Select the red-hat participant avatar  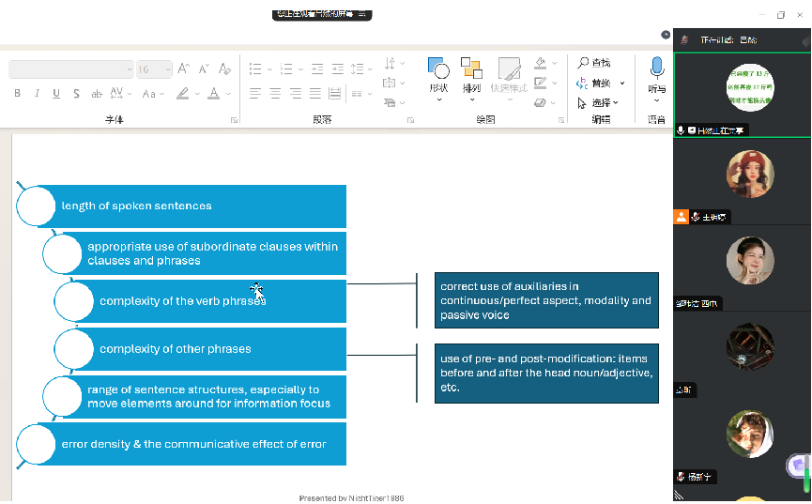750,174
